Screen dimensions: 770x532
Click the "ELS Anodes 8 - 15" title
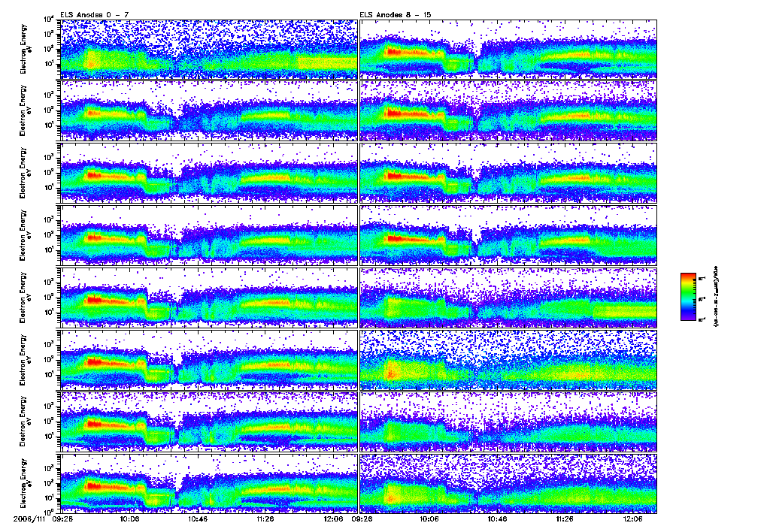(x=396, y=15)
